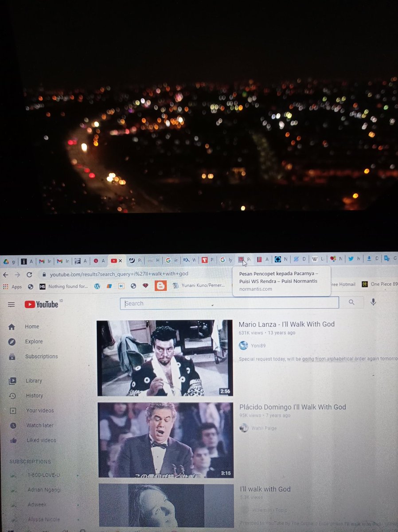Switch to the Google Translate tab
The height and width of the screenshot is (532, 398).
click(x=390, y=258)
